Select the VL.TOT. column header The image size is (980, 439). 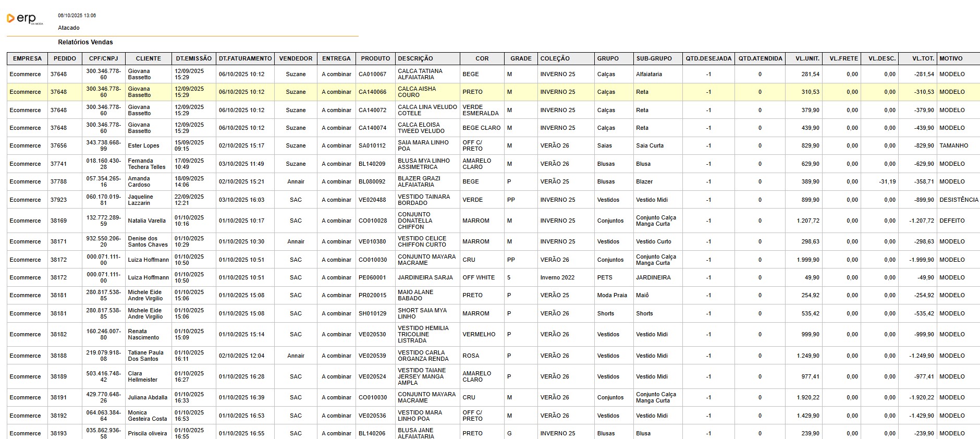pos(923,59)
